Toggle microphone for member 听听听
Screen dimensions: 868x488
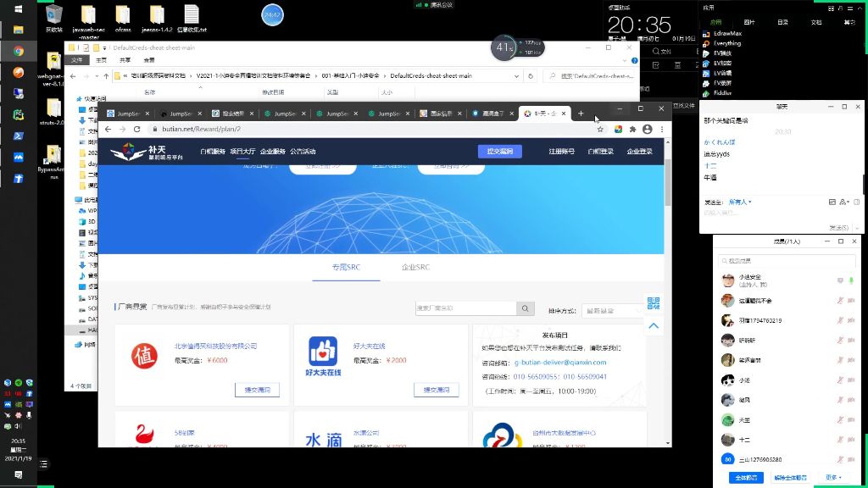[840, 341]
